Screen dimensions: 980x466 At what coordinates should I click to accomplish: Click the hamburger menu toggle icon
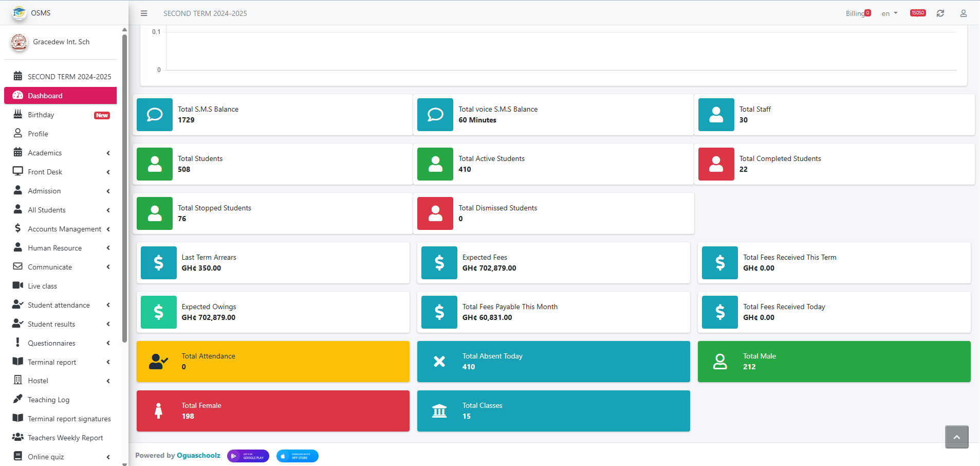coord(144,13)
